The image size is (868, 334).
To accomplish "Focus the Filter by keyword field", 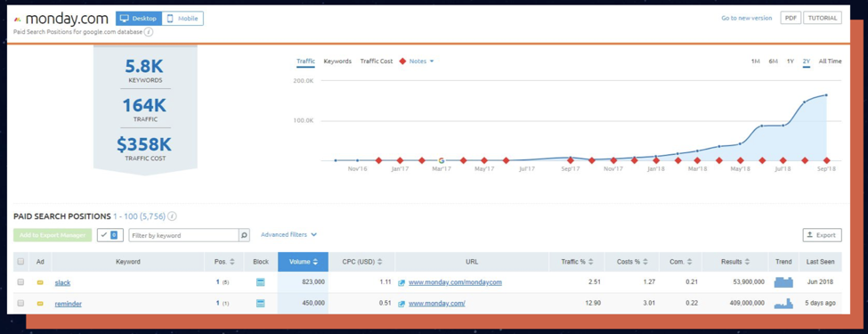I will [183, 235].
